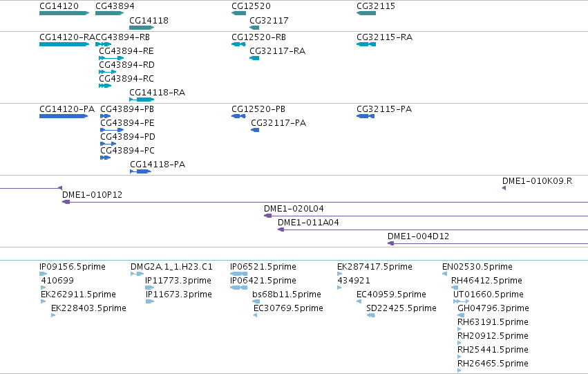Select EST IP06421.5prime
Viewport: 588px width, 374px height.
[x=239, y=288]
